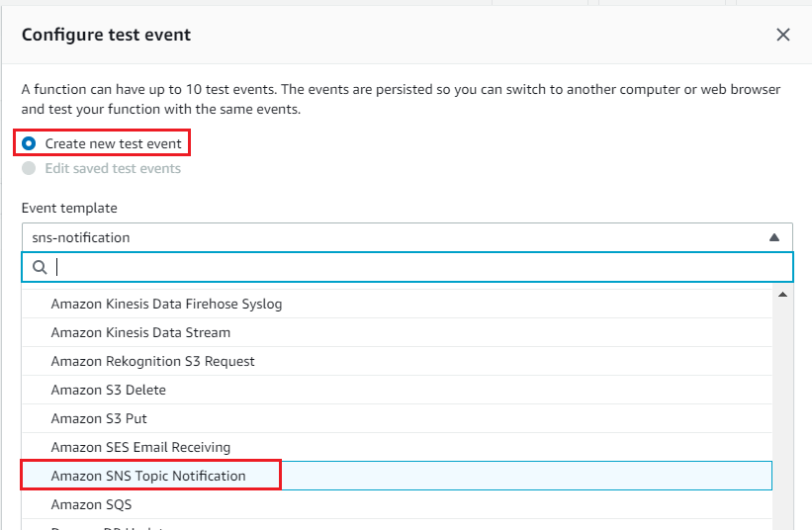Viewport: 812px width, 530px height.
Task: Pick Amazon SES Email Receiving template
Action: tap(140, 447)
